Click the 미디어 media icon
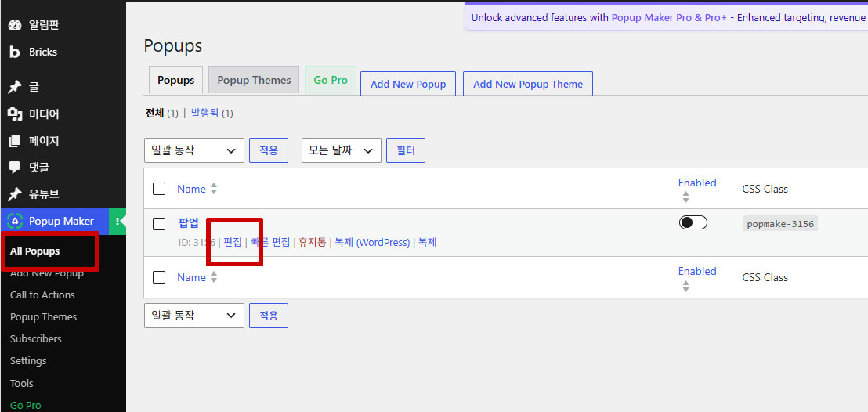868x412 pixels. point(15,114)
